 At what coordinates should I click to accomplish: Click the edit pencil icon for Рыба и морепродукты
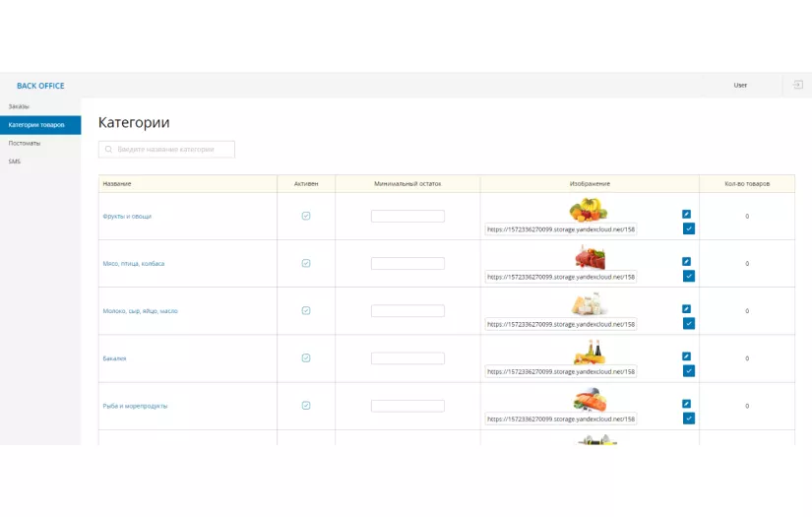[687, 404]
